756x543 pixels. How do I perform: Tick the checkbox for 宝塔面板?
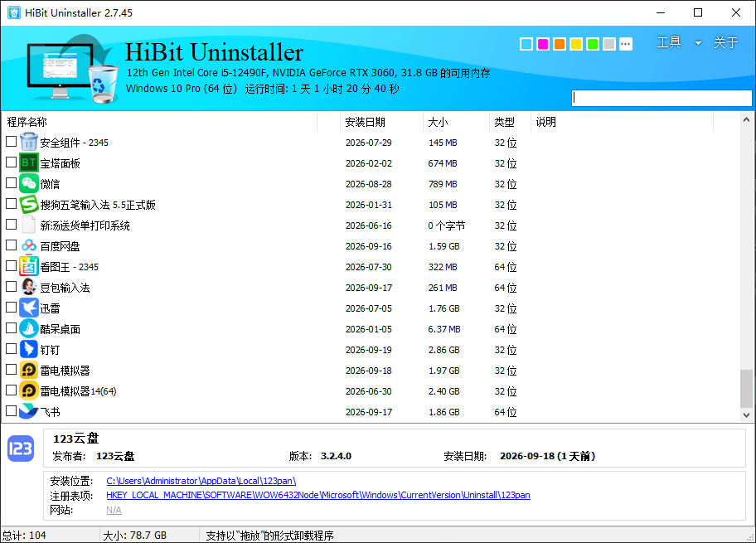(x=11, y=162)
